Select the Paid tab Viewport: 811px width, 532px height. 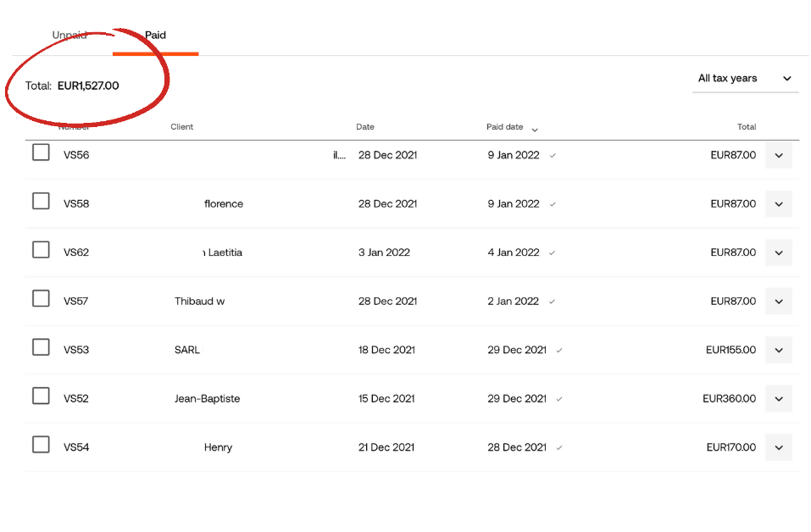click(x=155, y=36)
